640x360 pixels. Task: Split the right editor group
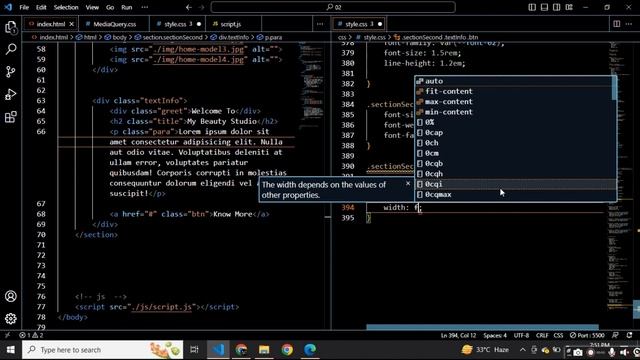click(617, 24)
